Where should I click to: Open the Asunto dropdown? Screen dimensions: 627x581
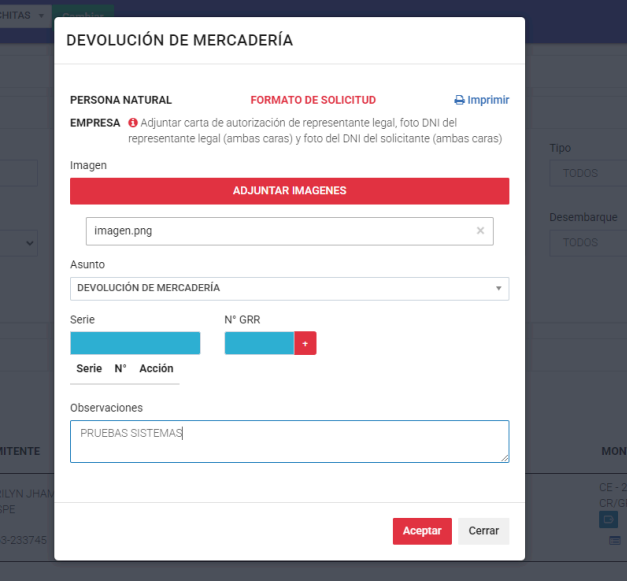click(289, 288)
